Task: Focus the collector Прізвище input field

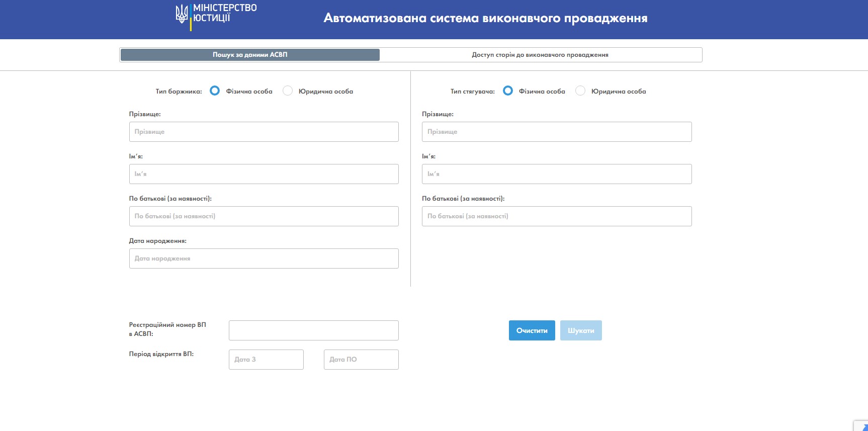Action: tap(557, 132)
